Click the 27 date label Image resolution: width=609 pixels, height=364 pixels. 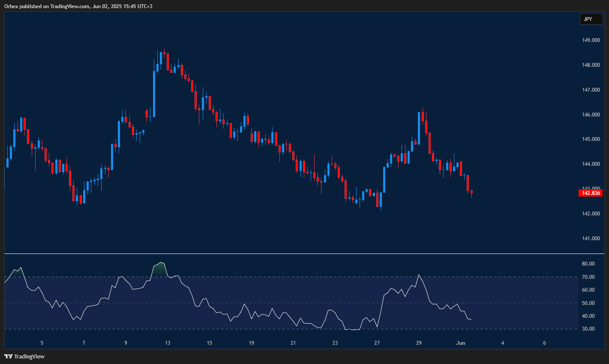pos(377,343)
